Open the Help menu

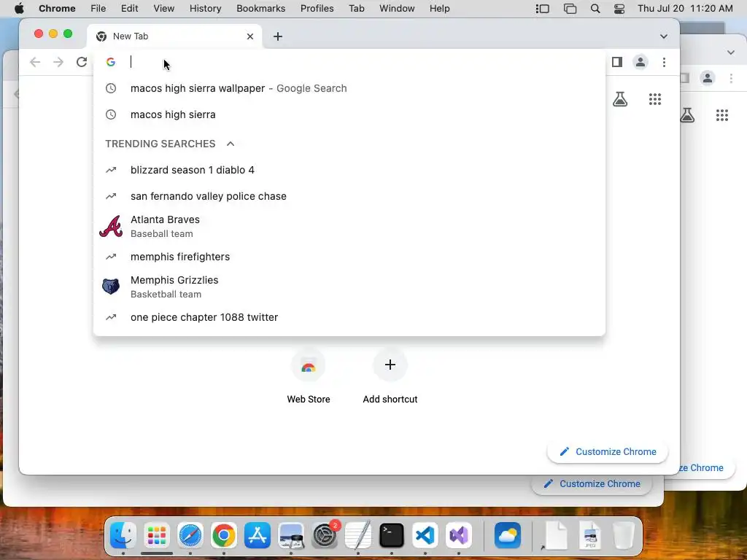click(x=439, y=9)
